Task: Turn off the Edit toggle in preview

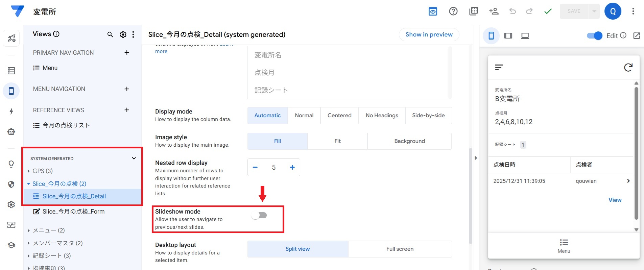Action: [x=594, y=36]
